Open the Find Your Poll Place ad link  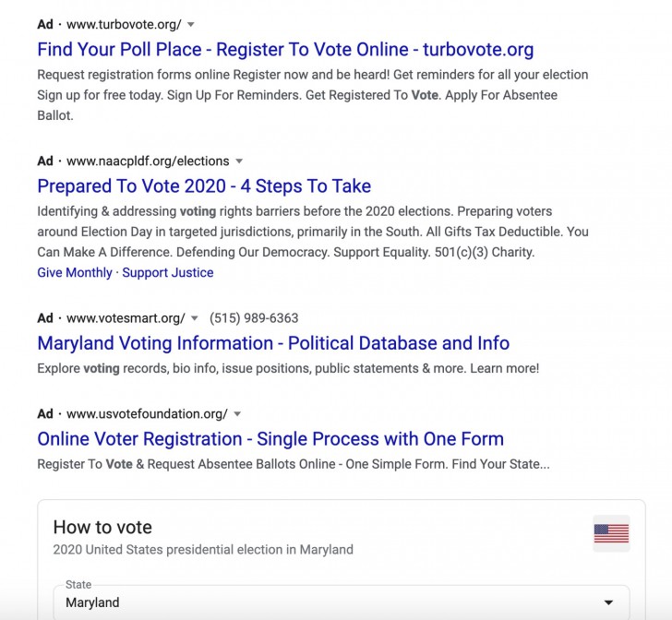285,49
